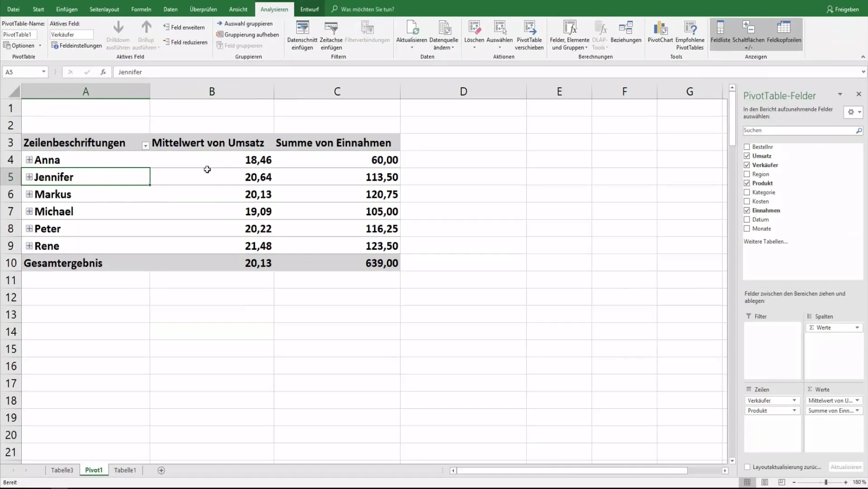Screen dimensions: 868x489
Task: Open the Name Box dropdown
Action: coord(43,72)
